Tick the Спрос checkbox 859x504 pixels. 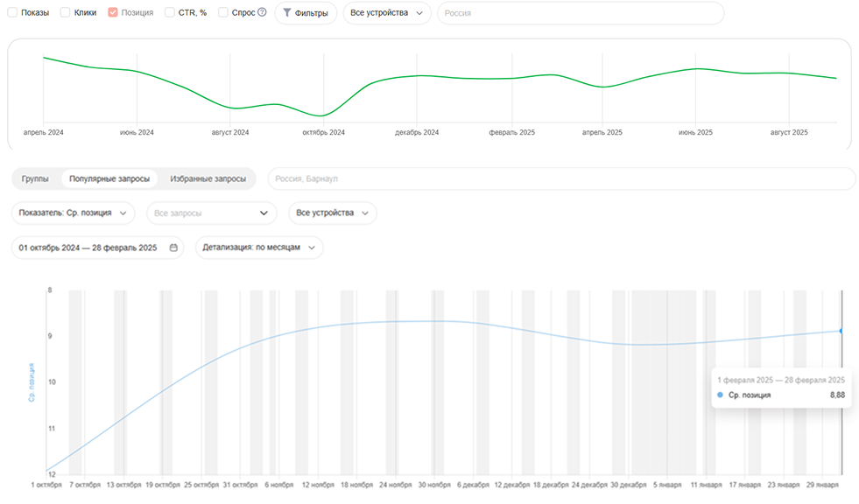223,12
